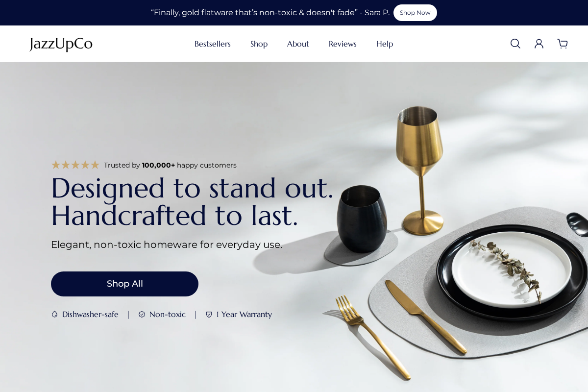Screen dimensions: 588x392
Task: Go to JazzUpCo logo homepage
Action: click(61, 44)
